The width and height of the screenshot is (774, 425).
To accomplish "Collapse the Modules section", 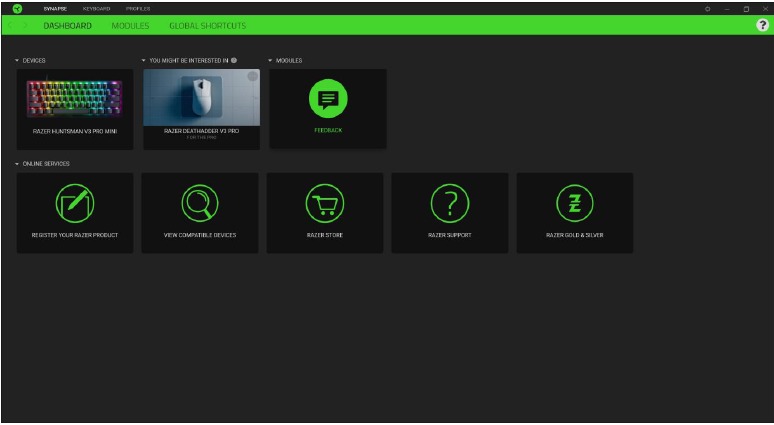I will tap(270, 61).
